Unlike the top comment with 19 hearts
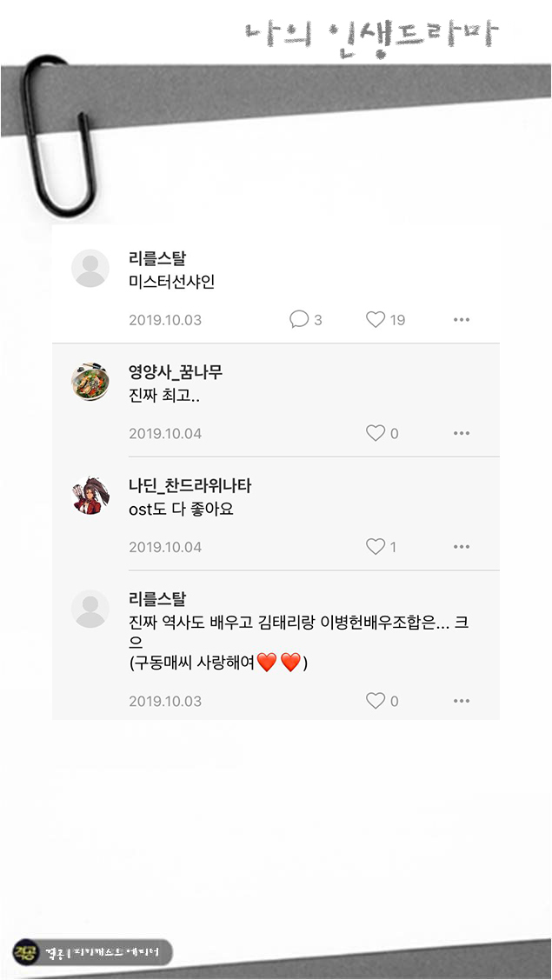This screenshot has width=552, height=980. click(373, 319)
